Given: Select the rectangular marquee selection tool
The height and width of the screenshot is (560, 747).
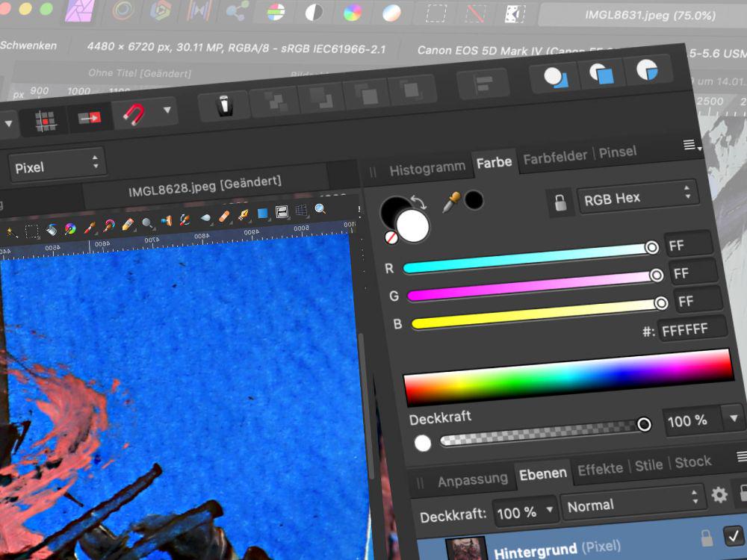Looking at the screenshot, I should (32, 231).
